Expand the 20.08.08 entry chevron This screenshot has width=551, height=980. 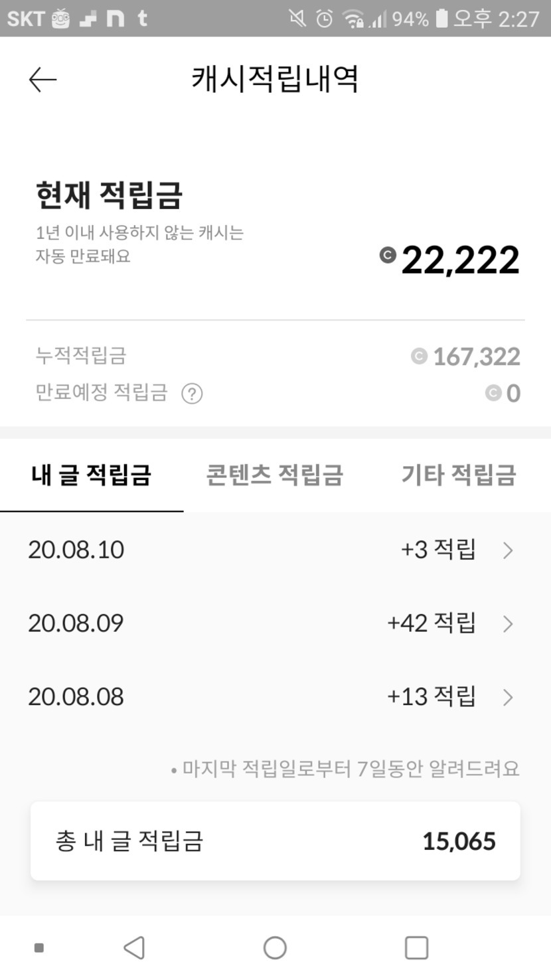coord(508,697)
